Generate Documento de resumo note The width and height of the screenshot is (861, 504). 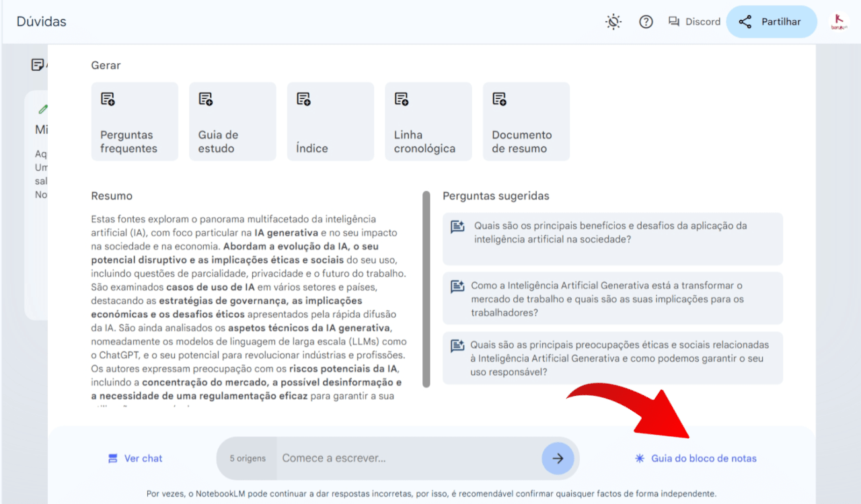526,122
